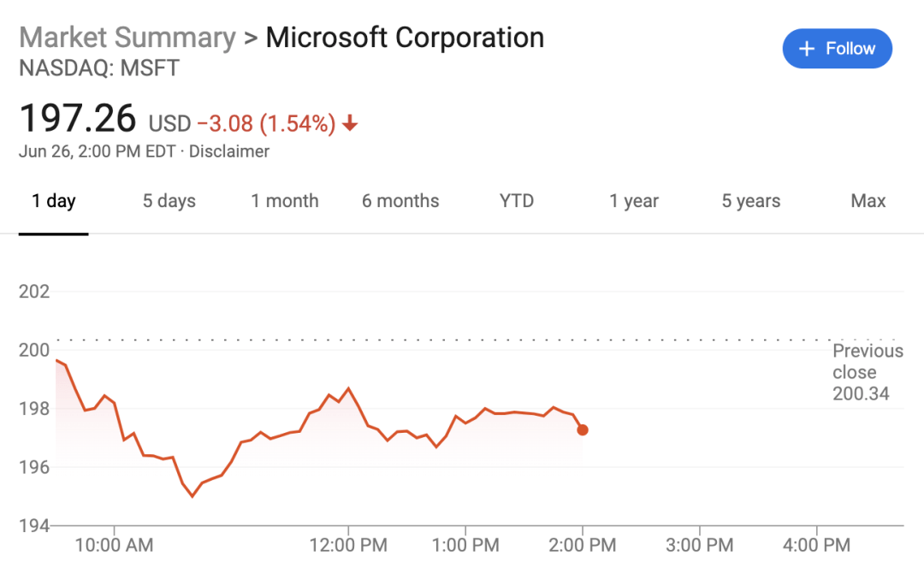
Task: Click the current price dot on chart
Action: pyautogui.click(x=583, y=429)
